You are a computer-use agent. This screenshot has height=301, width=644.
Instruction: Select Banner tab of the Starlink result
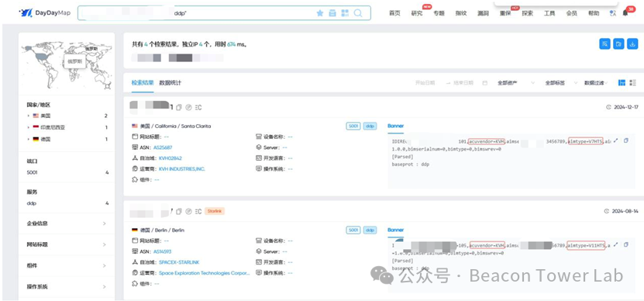(396, 230)
